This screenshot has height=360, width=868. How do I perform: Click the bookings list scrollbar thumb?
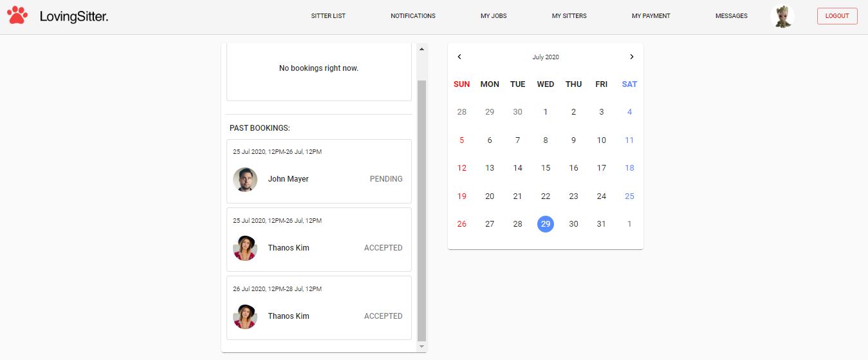coord(422,211)
